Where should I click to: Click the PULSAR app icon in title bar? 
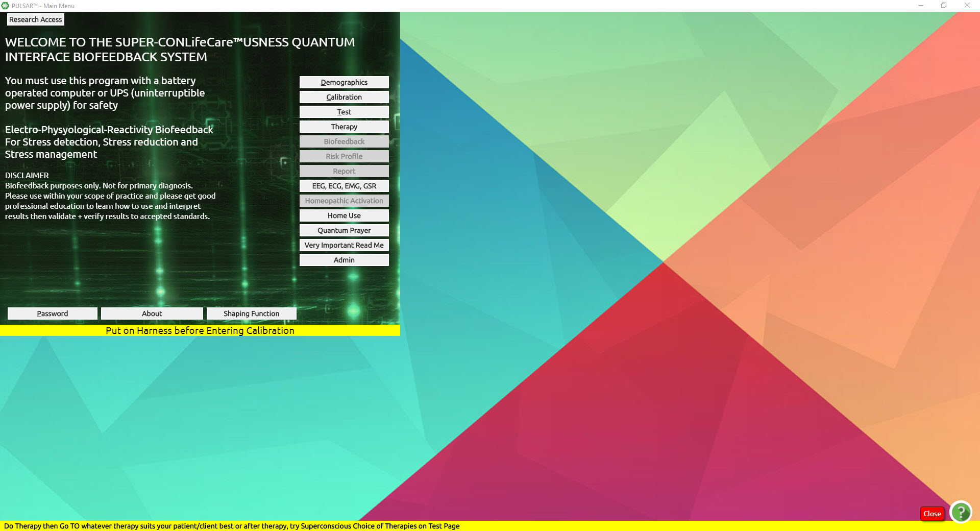[x=5, y=6]
